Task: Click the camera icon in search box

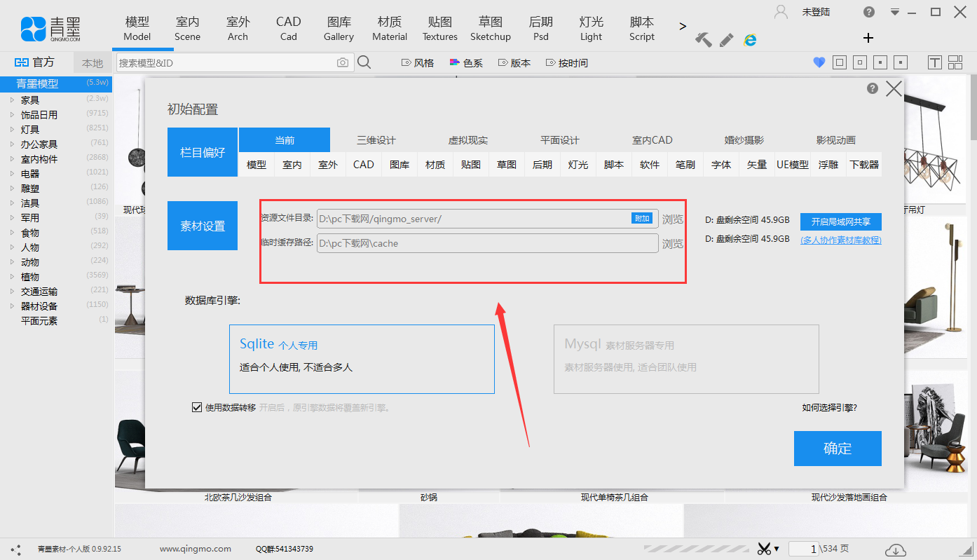Action: point(342,62)
